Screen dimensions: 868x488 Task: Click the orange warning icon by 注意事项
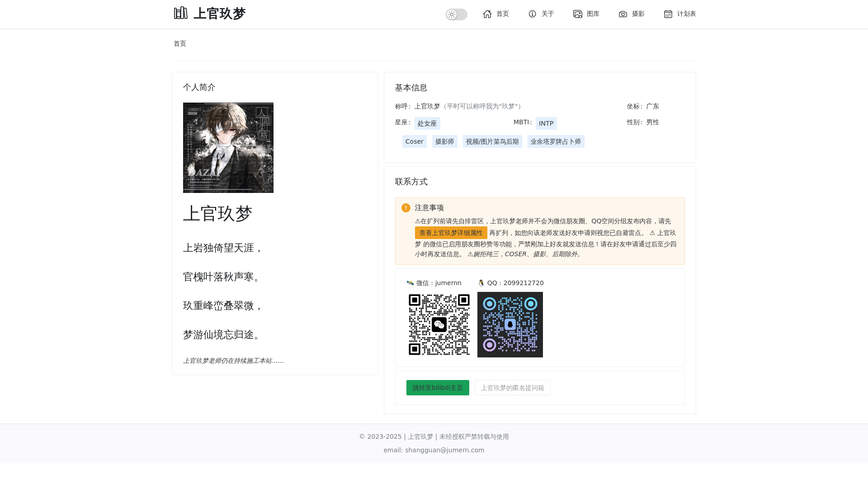tap(406, 208)
